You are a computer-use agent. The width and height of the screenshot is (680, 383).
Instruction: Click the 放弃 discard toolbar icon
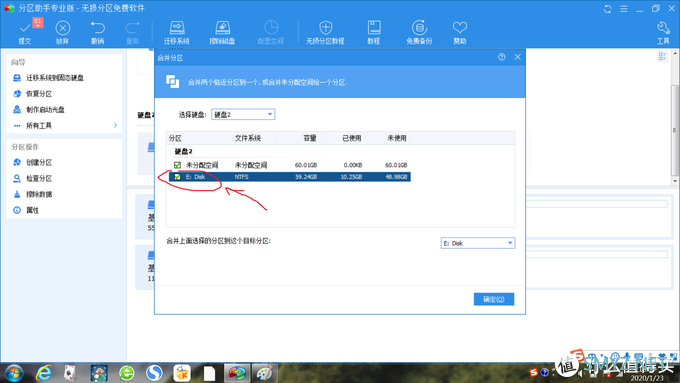point(62,28)
